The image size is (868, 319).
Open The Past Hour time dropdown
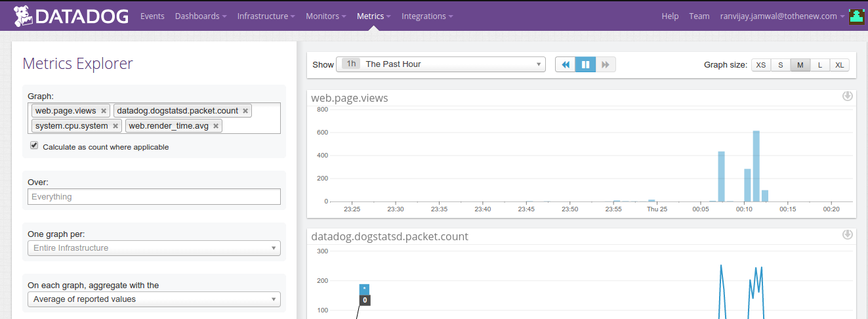tap(441, 64)
